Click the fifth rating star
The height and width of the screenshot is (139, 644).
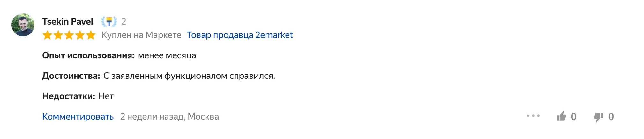pyautogui.click(x=91, y=35)
